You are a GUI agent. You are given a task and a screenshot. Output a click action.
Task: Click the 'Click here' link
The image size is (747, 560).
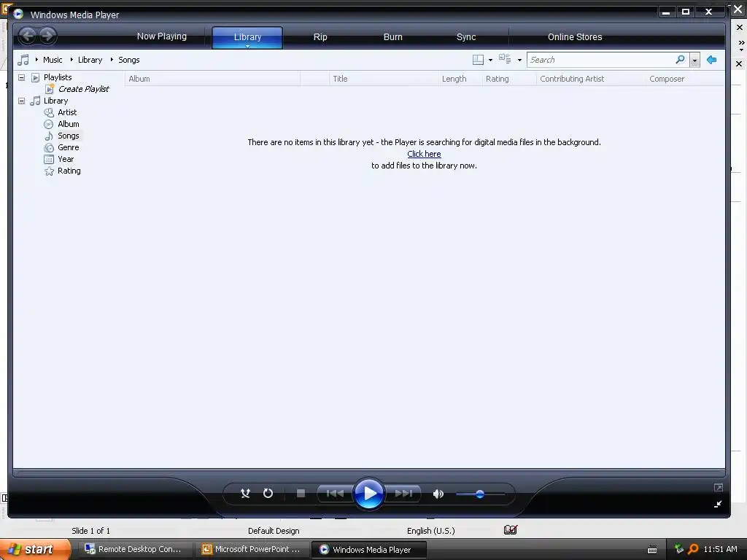(424, 154)
